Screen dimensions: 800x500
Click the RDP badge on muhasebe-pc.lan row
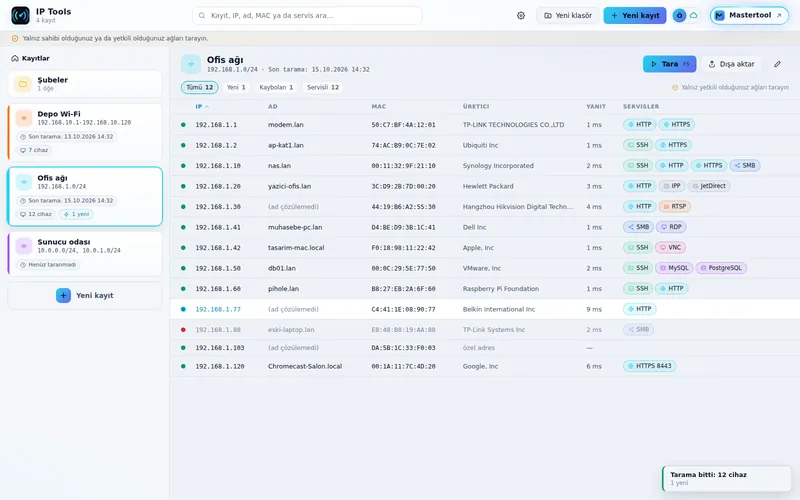pyautogui.click(x=671, y=227)
